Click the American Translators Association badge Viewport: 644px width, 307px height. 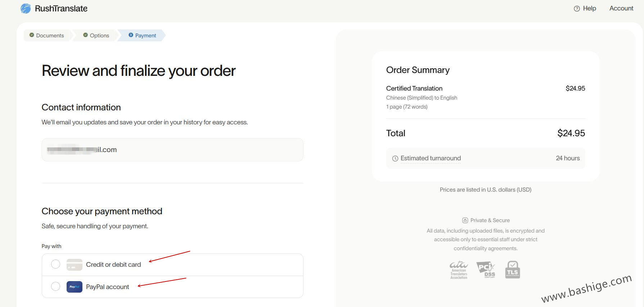click(x=459, y=270)
